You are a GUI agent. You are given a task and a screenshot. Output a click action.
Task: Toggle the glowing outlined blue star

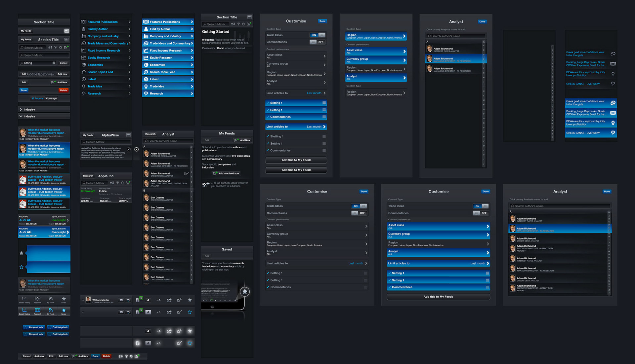(190, 343)
